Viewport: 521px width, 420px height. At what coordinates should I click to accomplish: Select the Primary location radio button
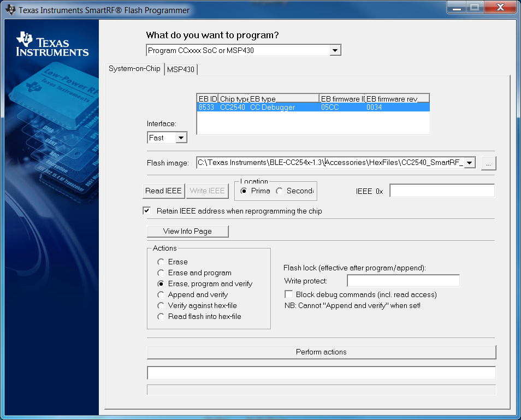point(244,191)
